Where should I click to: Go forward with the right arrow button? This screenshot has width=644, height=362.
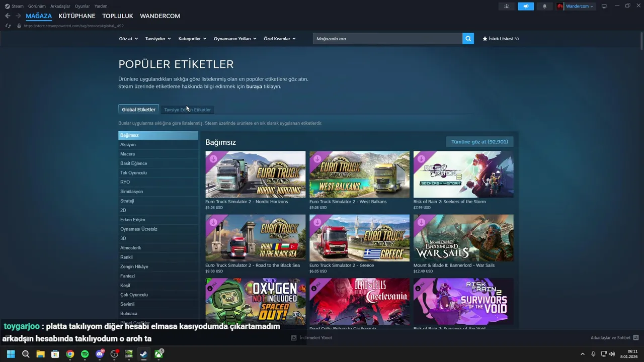coord(18,16)
